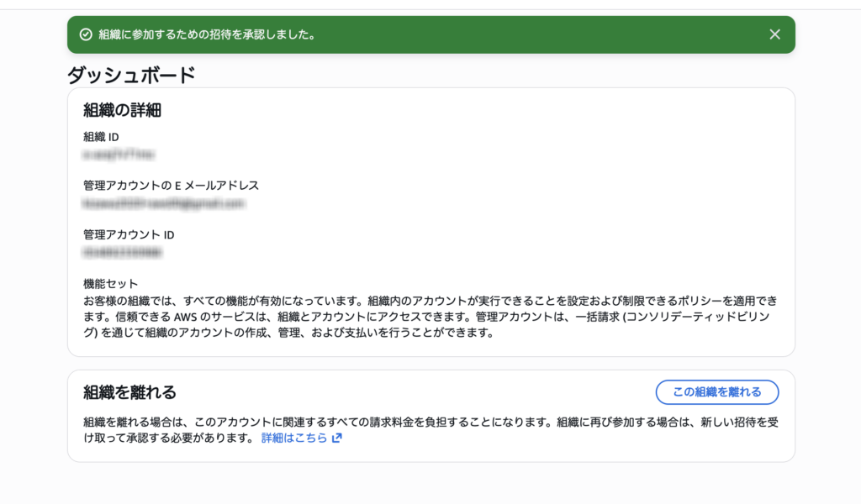861x504 pixels.
Task: Click the leave-organization billing warning paragraph
Action: tap(420, 423)
